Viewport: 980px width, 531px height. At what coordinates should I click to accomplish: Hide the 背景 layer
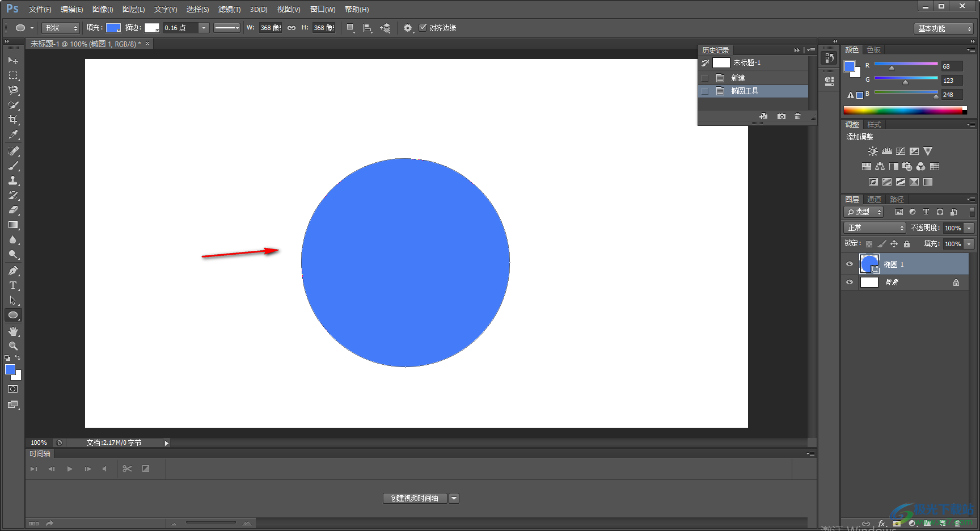(850, 282)
